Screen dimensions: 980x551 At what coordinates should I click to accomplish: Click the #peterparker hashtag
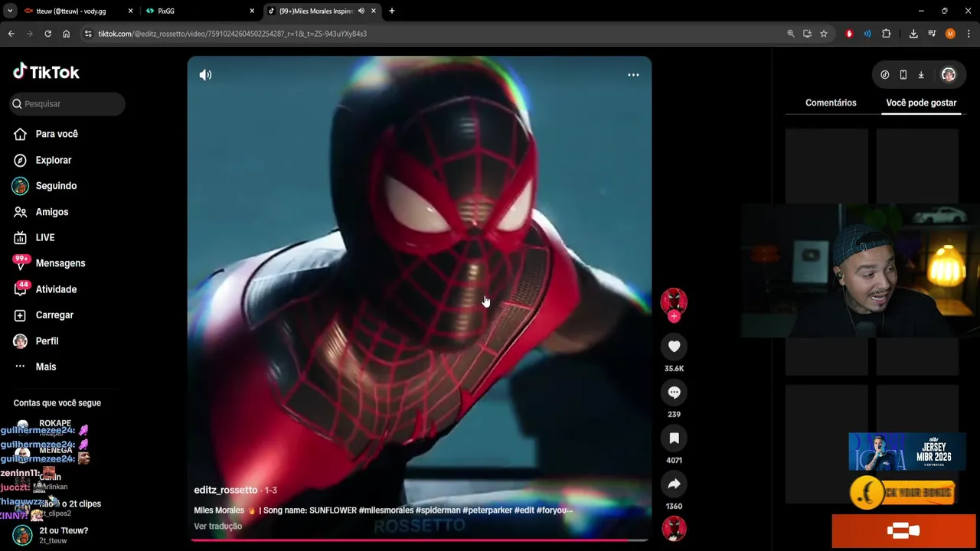tap(487, 510)
